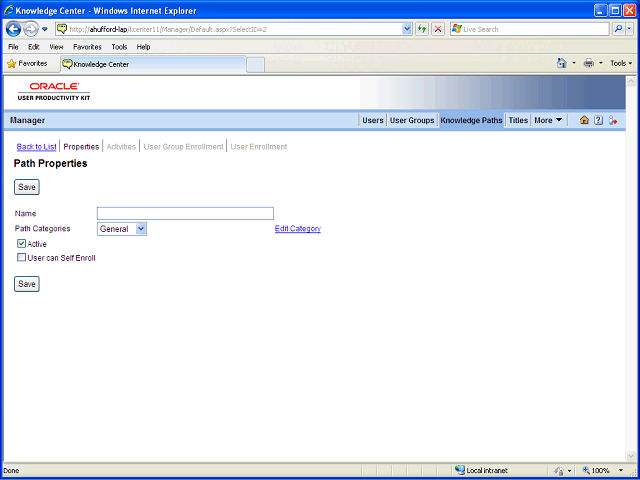Click the browser Back arrow button

point(13,29)
